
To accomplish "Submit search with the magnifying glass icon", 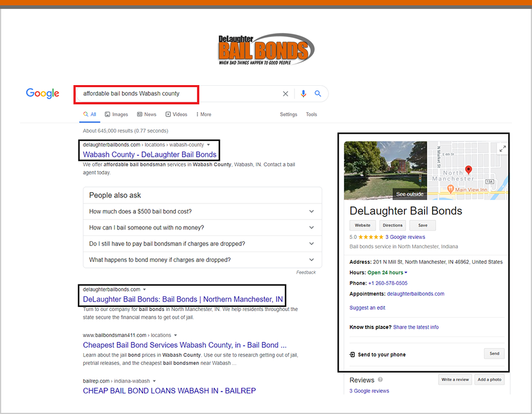I will [x=317, y=93].
